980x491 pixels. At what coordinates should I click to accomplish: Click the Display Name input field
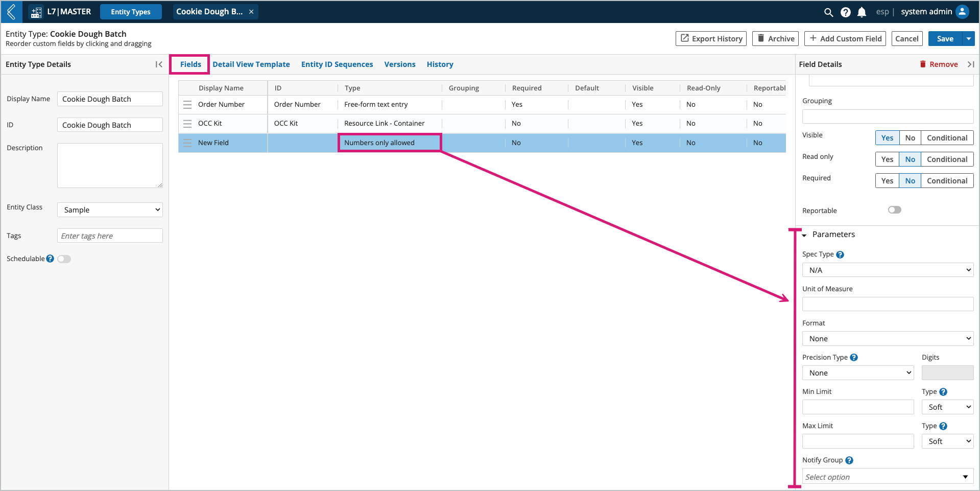(x=110, y=99)
